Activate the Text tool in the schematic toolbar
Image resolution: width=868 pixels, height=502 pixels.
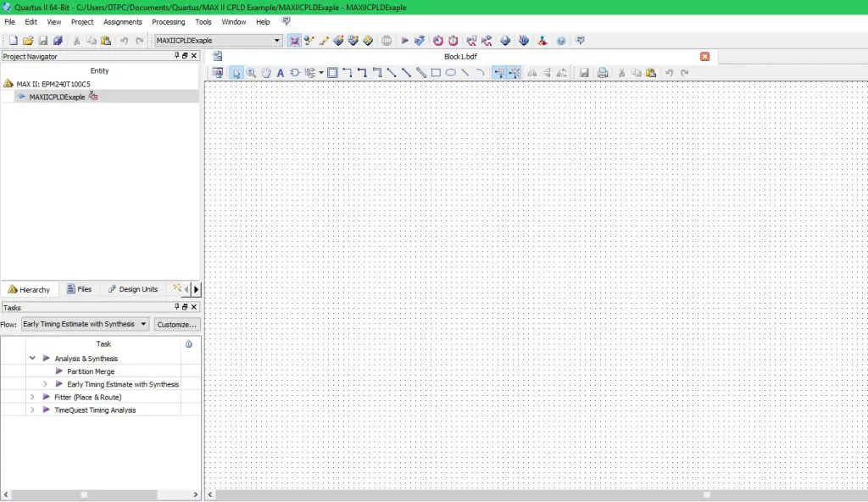click(x=280, y=73)
